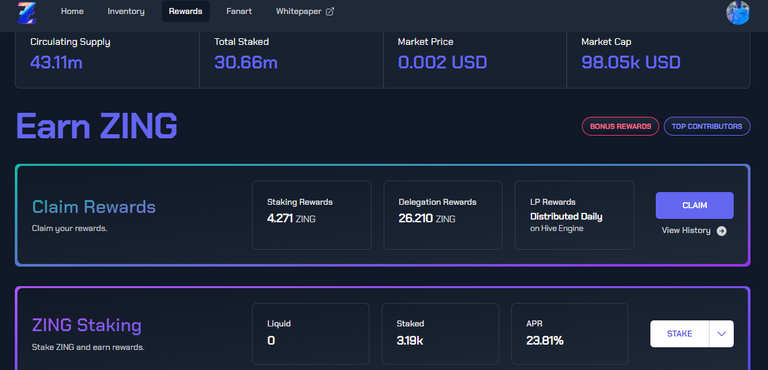
Task: Open the Whitepaper link
Action: (x=298, y=11)
